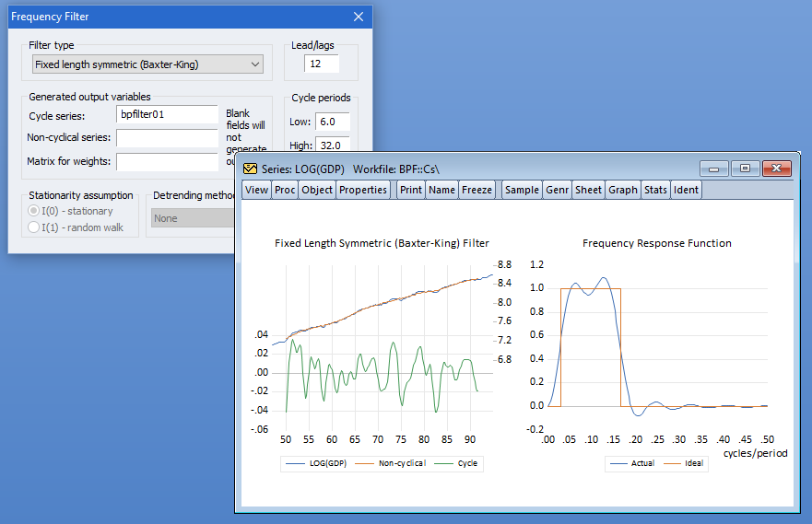Screen dimensions: 812x524
Task: Click the Freeze button
Action: tap(477, 190)
